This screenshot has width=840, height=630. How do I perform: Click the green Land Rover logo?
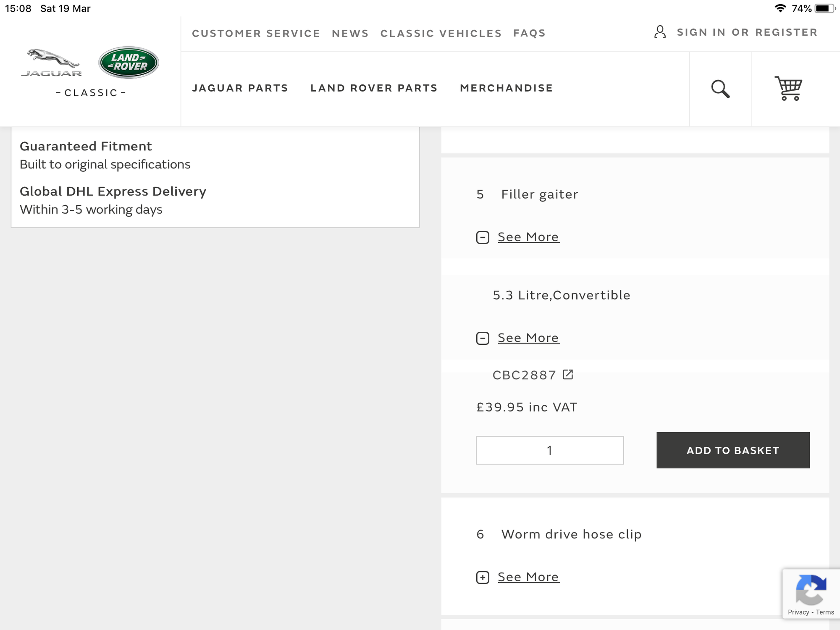129,63
